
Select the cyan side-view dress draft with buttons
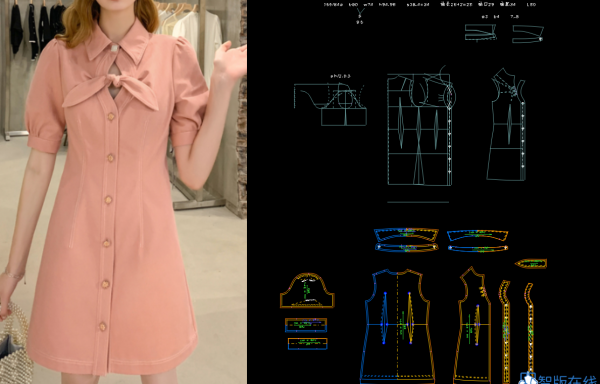click(x=507, y=125)
